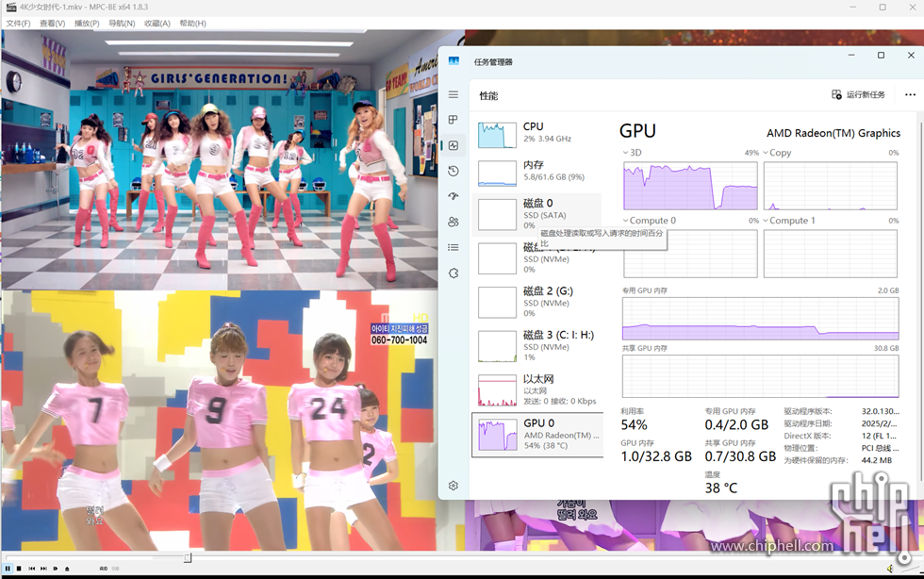Skip to previous file in MPC-BE
924x579 pixels.
pos(32,569)
